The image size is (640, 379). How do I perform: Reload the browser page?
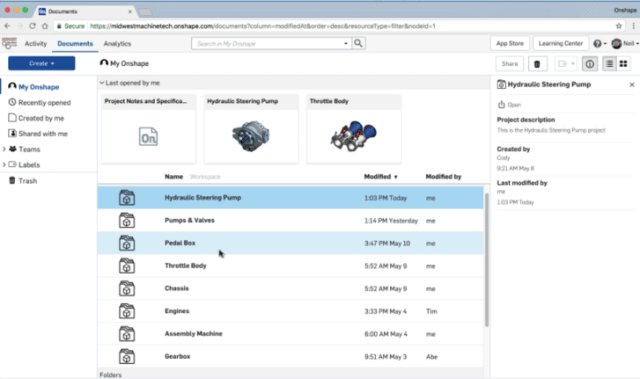tap(32, 26)
